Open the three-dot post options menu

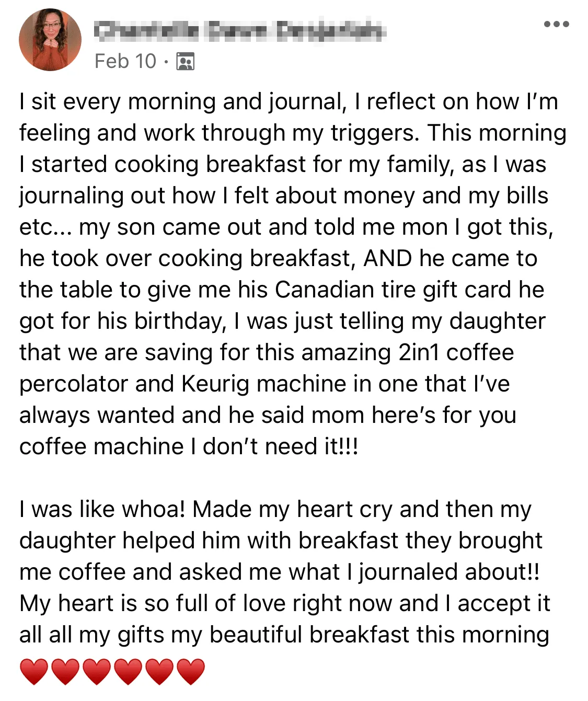556,24
